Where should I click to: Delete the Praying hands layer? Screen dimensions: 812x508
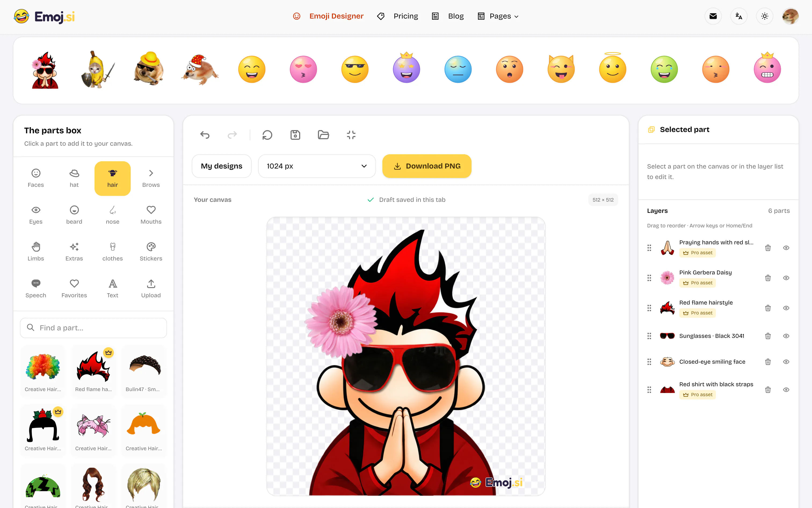click(x=768, y=248)
